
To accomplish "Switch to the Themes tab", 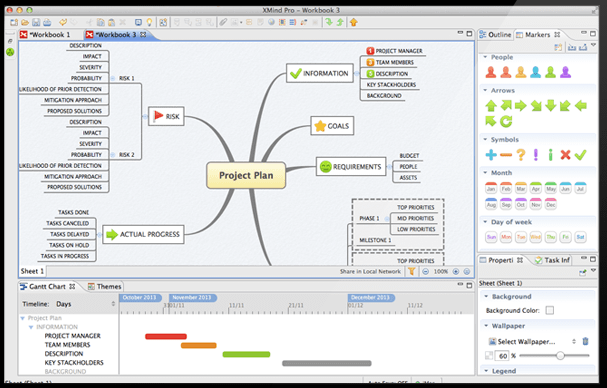I will pos(105,287).
